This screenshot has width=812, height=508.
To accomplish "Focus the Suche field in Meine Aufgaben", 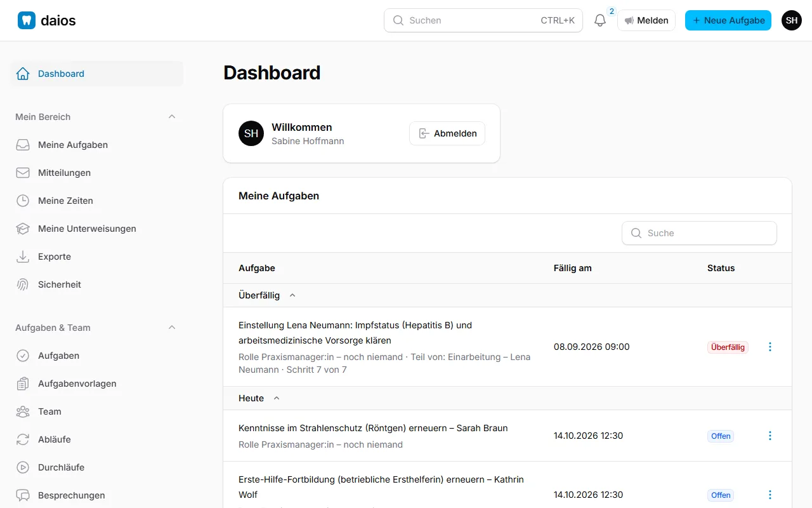I will (x=699, y=233).
